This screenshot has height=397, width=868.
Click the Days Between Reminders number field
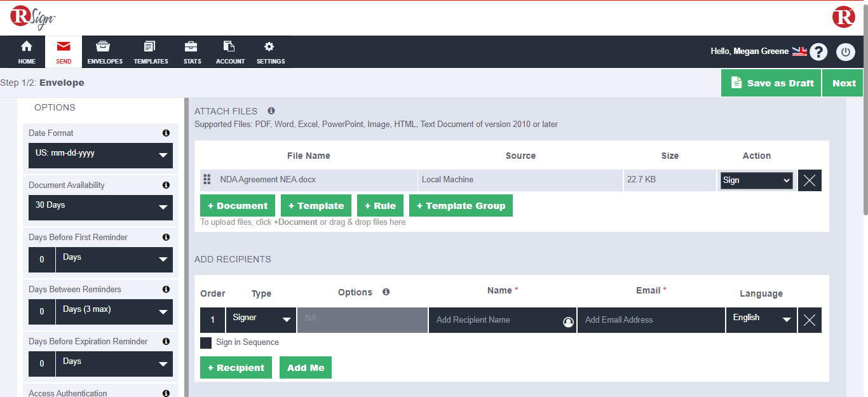pos(42,311)
